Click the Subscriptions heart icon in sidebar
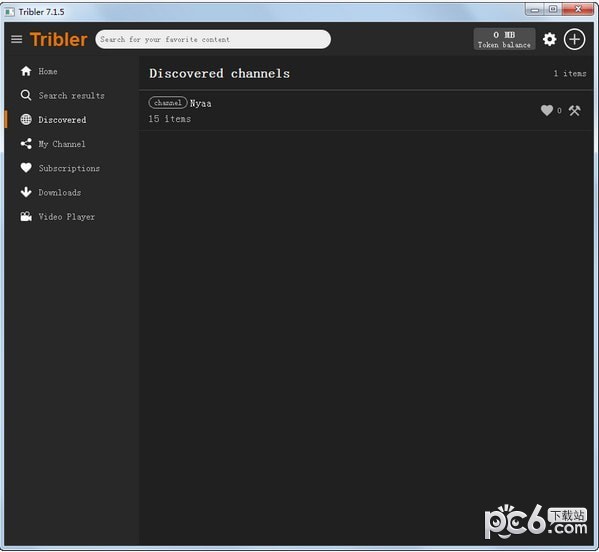 pos(26,168)
